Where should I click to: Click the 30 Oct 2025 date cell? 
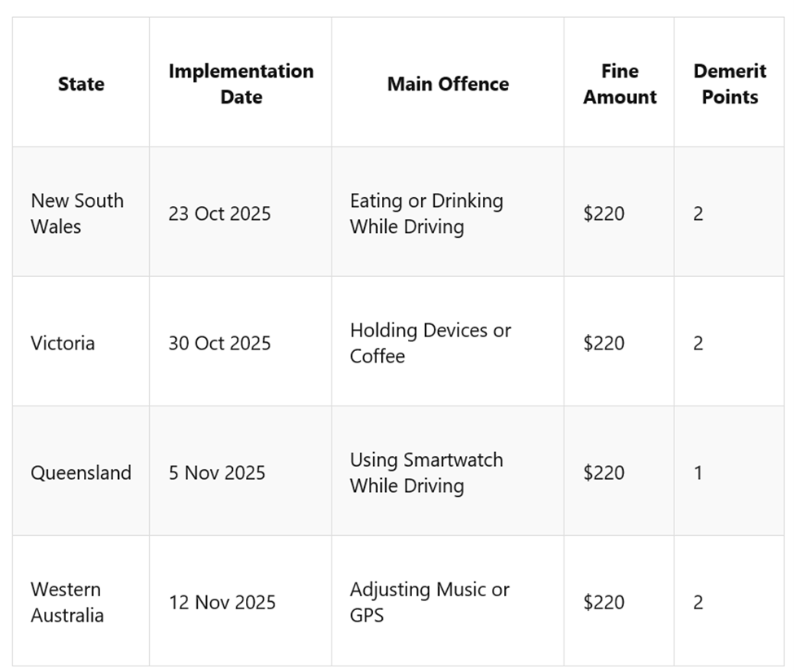220,343
